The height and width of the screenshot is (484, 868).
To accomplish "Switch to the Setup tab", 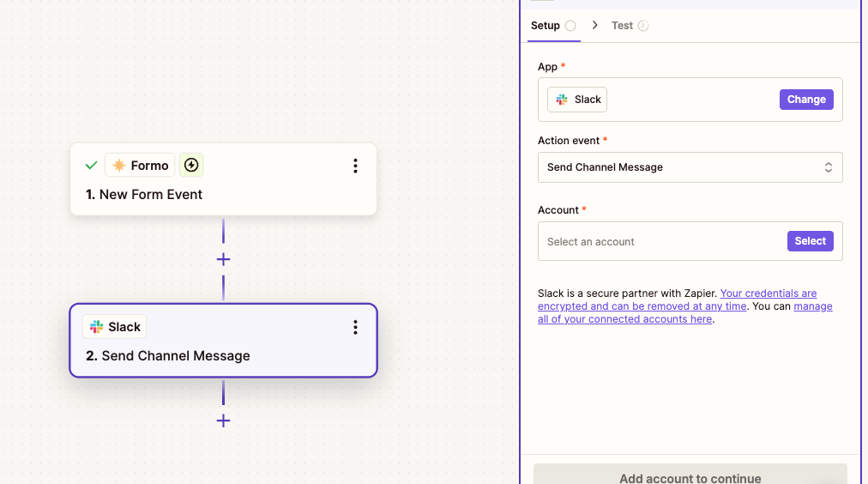I will point(553,26).
